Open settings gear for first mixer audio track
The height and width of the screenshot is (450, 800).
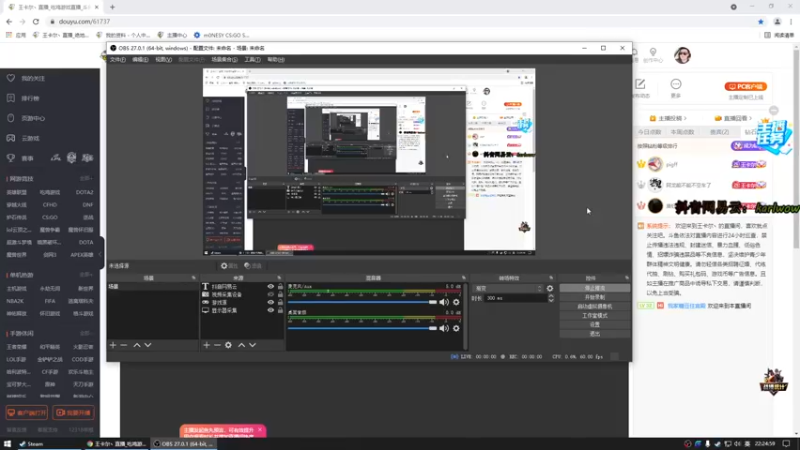[x=456, y=302]
